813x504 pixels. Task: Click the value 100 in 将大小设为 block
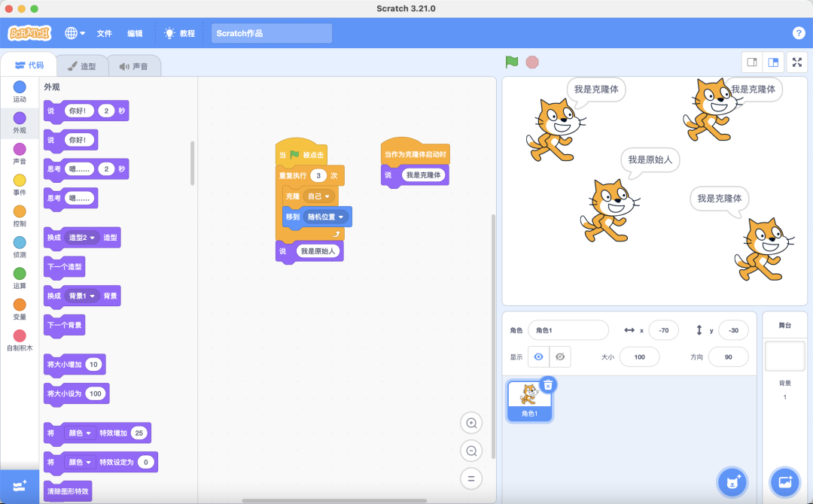[x=96, y=393]
